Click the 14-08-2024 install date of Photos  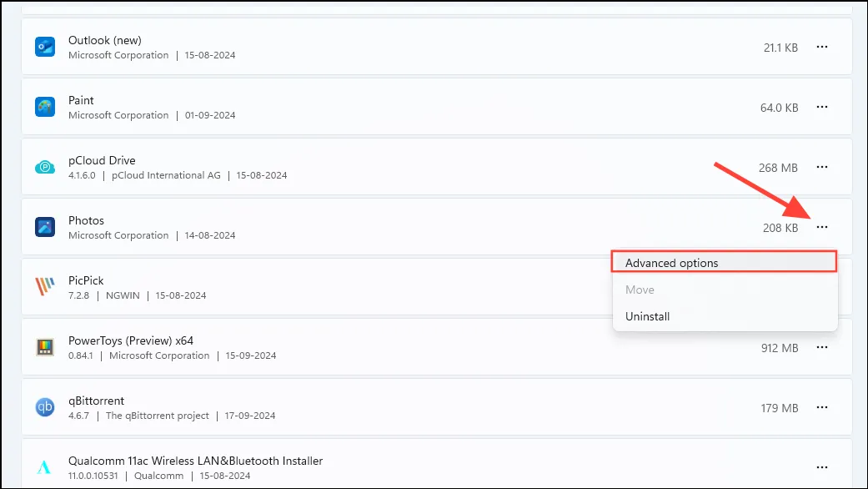[x=210, y=235]
